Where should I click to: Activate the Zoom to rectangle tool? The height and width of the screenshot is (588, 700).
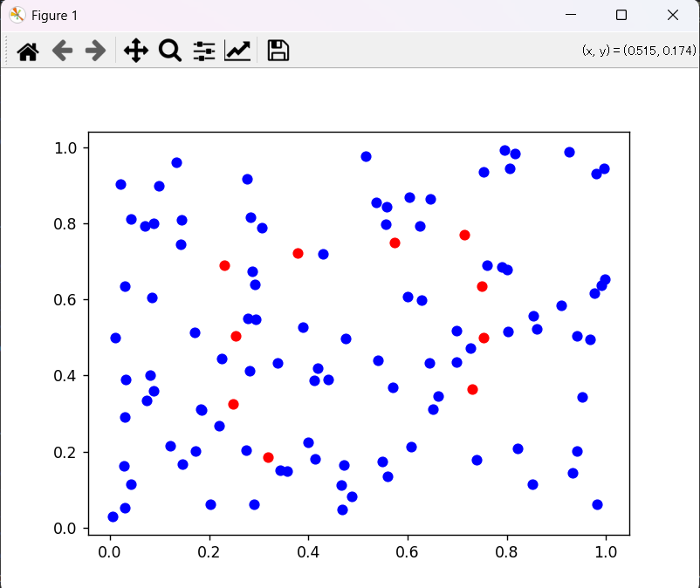tap(170, 51)
